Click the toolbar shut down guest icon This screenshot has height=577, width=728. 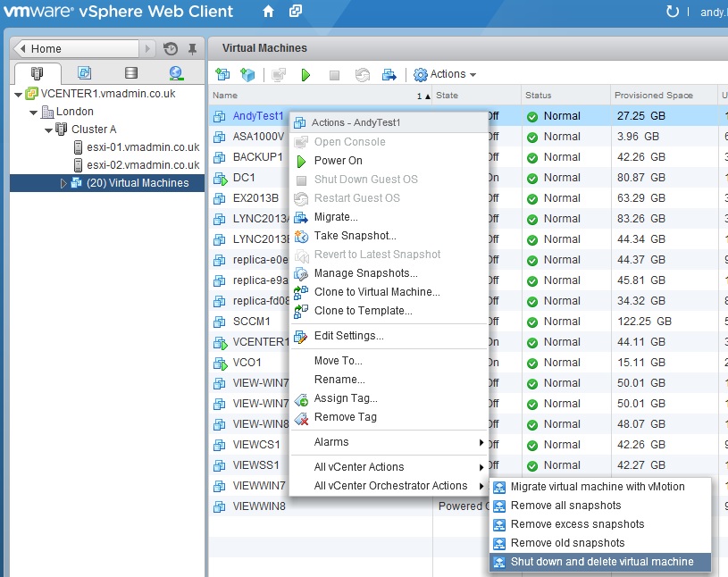[334, 75]
